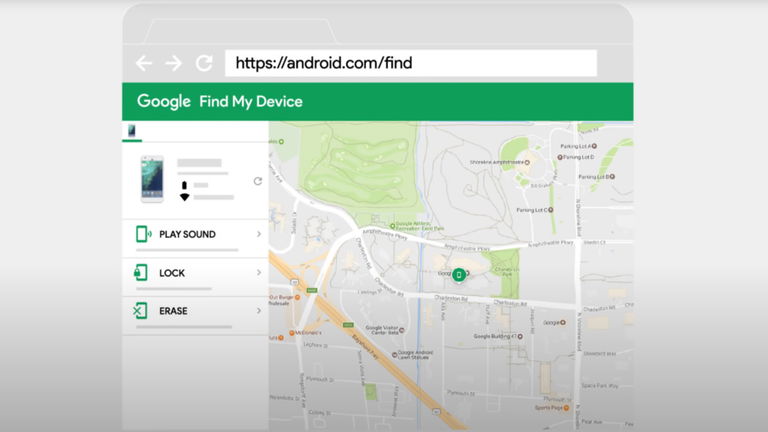Refresh the device location in the device card

pyautogui.click(x=258, y=181)
